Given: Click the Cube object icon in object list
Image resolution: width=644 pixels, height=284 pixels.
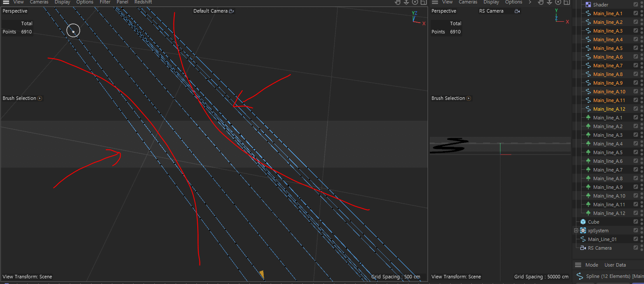Looking at the screenshot, I should 583,222.
